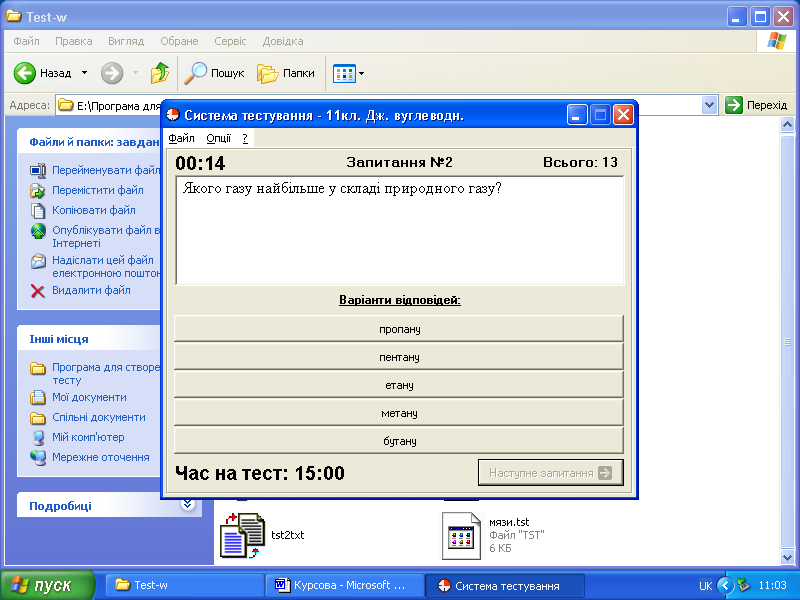Click the hardware tray icon next to the clock

pyautogui.click(x=744, y=585)
